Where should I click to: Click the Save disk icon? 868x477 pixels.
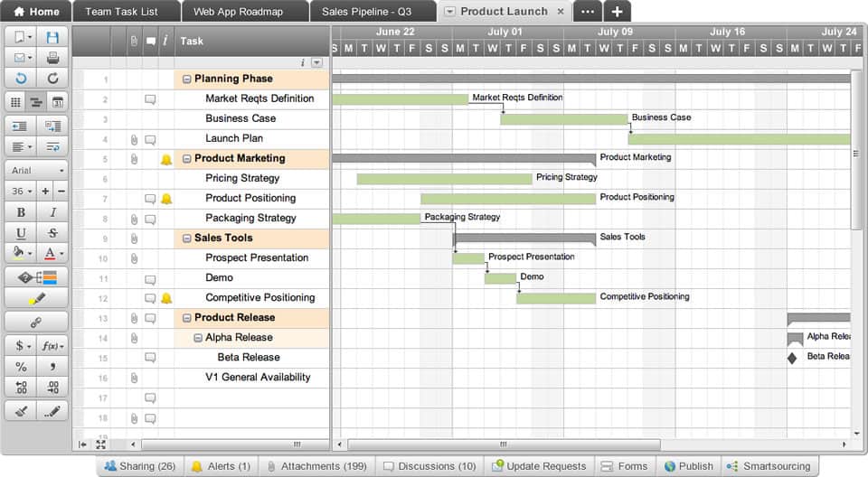(52, 37)
